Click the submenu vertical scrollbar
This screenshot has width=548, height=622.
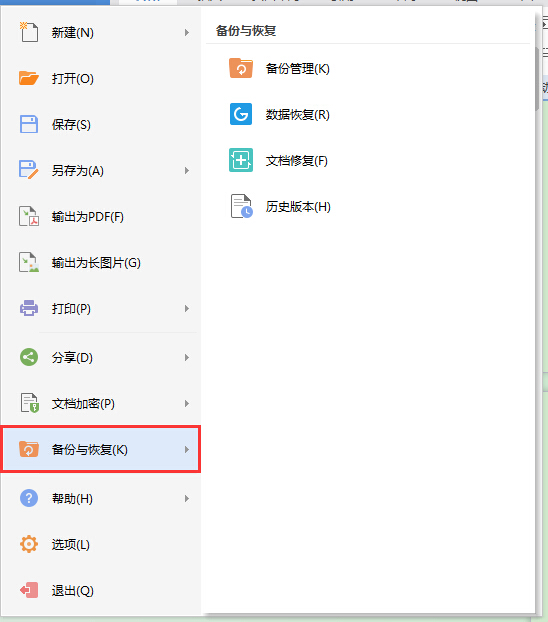click(536, 79)
